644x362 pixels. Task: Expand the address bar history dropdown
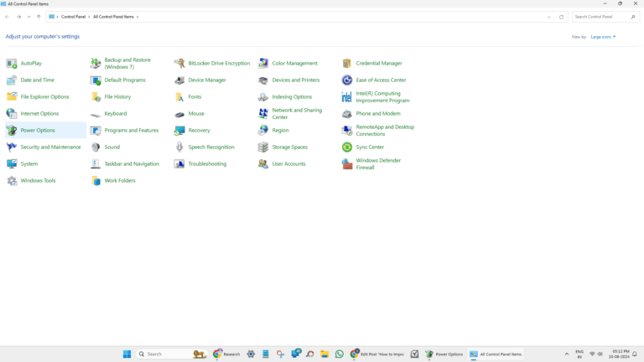(x=549, y=17)
